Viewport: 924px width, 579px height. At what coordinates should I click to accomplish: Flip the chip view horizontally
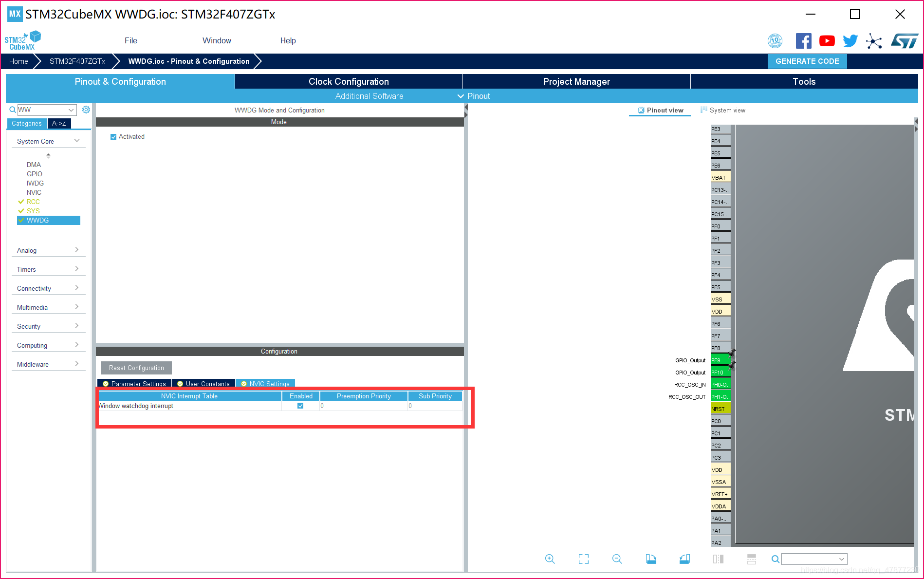pyautogui.click(x=718, y=559)
